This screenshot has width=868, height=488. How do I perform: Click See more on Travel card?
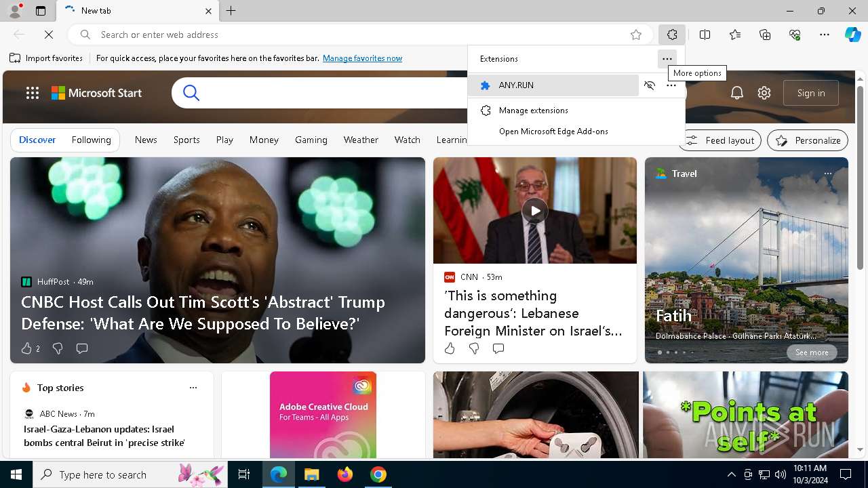pyautogui.click(x=812, y=352)
